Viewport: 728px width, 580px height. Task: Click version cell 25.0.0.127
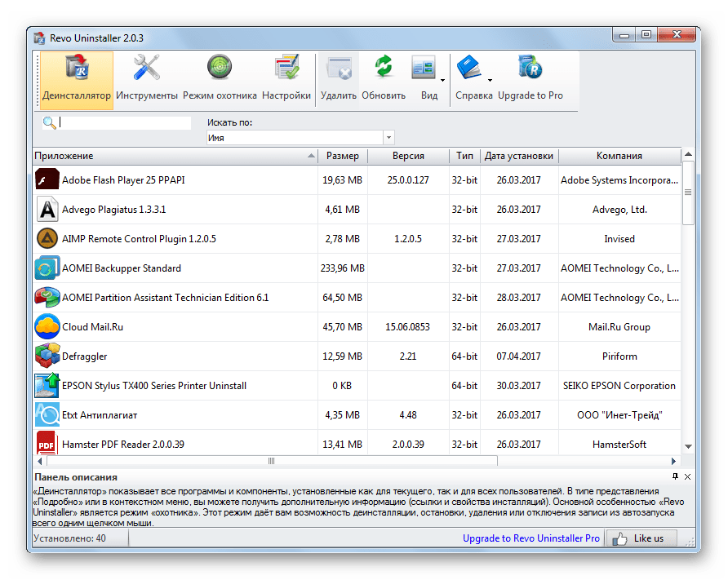click(408, 180)
